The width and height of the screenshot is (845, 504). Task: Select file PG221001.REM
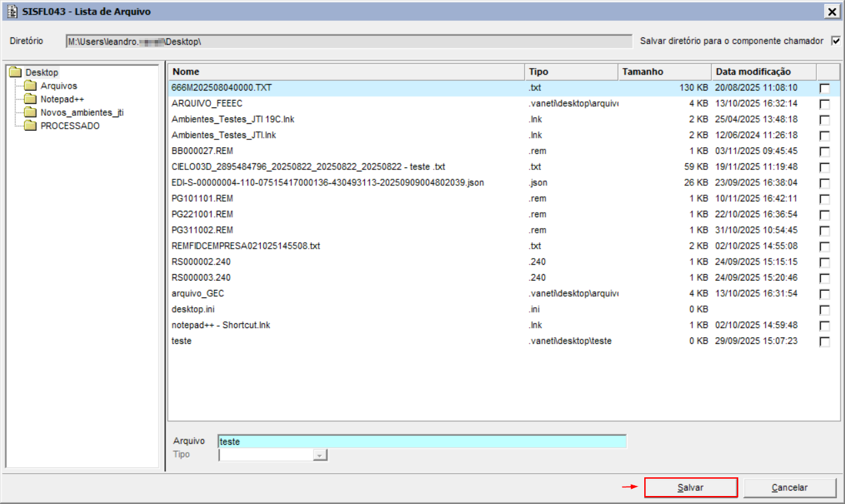coord(202,215)
